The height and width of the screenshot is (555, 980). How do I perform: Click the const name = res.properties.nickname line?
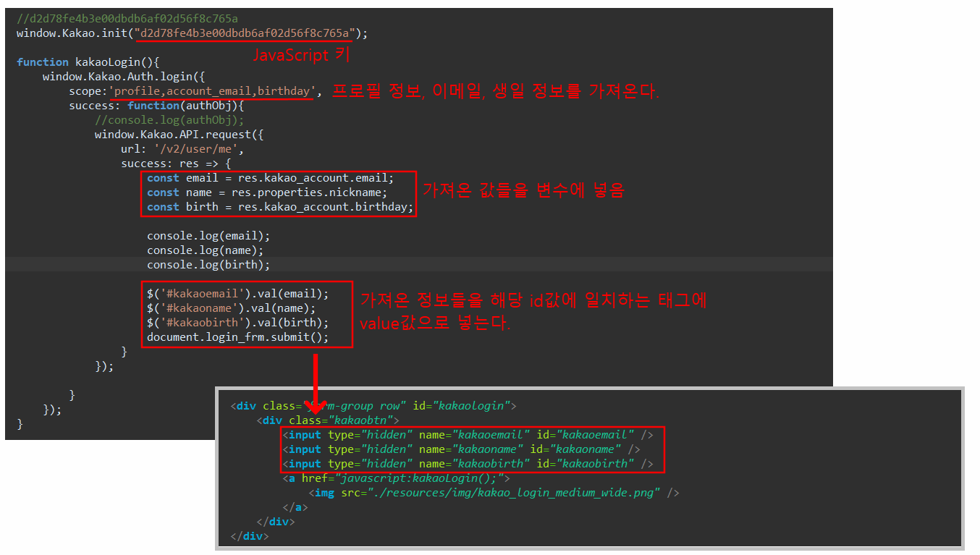click(267, 192)
